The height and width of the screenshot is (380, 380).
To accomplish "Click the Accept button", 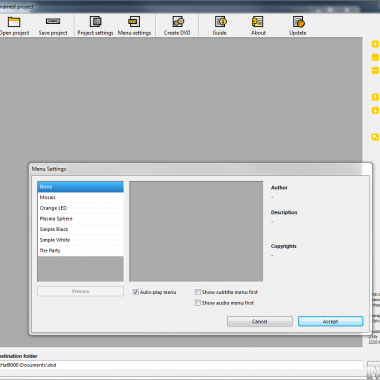I will point(330,321).
